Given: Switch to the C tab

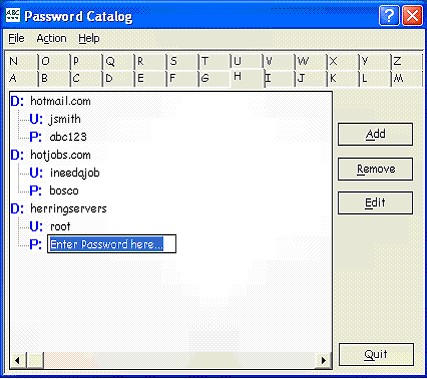Looking at the screenshot, I should tap(86, 79).
